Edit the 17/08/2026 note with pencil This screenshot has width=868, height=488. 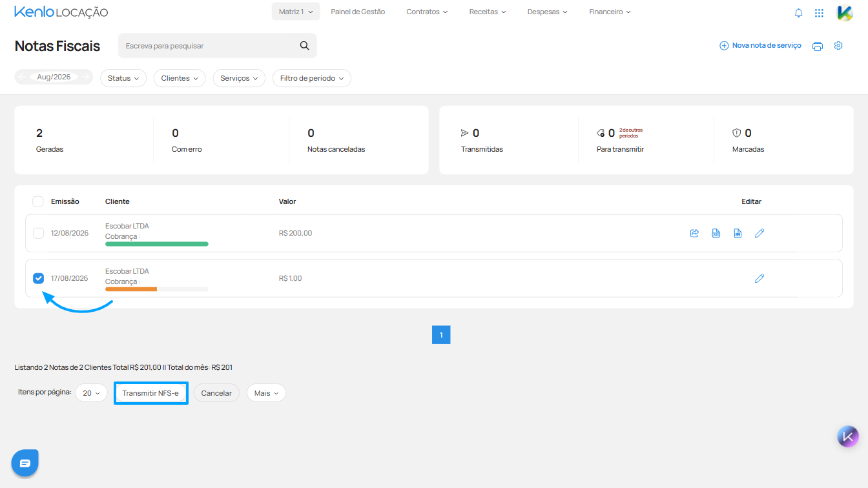[x=759, y=278]
